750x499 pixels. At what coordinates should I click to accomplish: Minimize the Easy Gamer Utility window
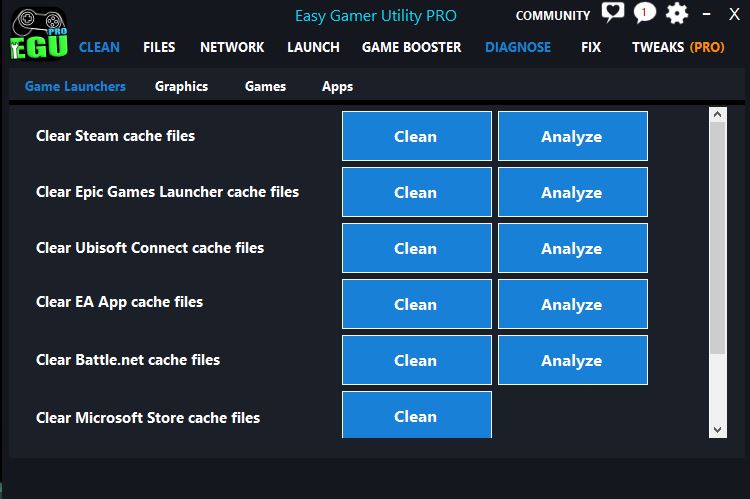click(708, 15)
